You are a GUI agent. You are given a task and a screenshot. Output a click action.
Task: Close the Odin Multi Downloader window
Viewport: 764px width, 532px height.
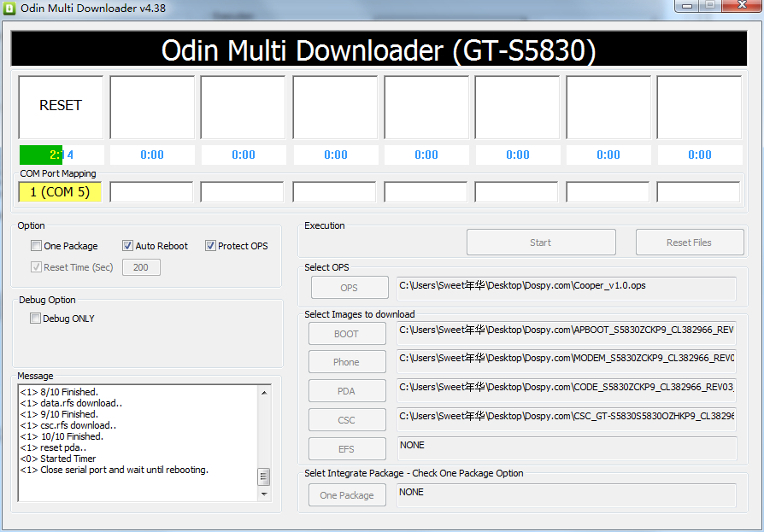(742, 6)
